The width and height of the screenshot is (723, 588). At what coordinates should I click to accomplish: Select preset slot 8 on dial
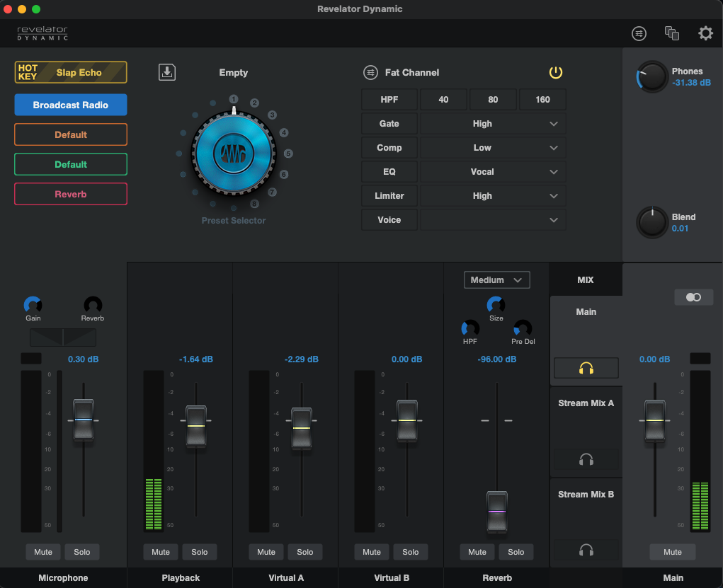point(254,204)
